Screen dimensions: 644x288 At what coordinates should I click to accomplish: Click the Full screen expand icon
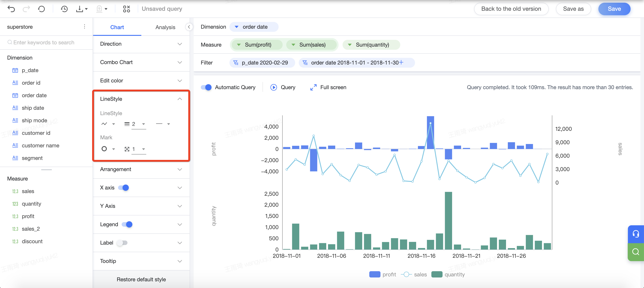click(313, 87)
